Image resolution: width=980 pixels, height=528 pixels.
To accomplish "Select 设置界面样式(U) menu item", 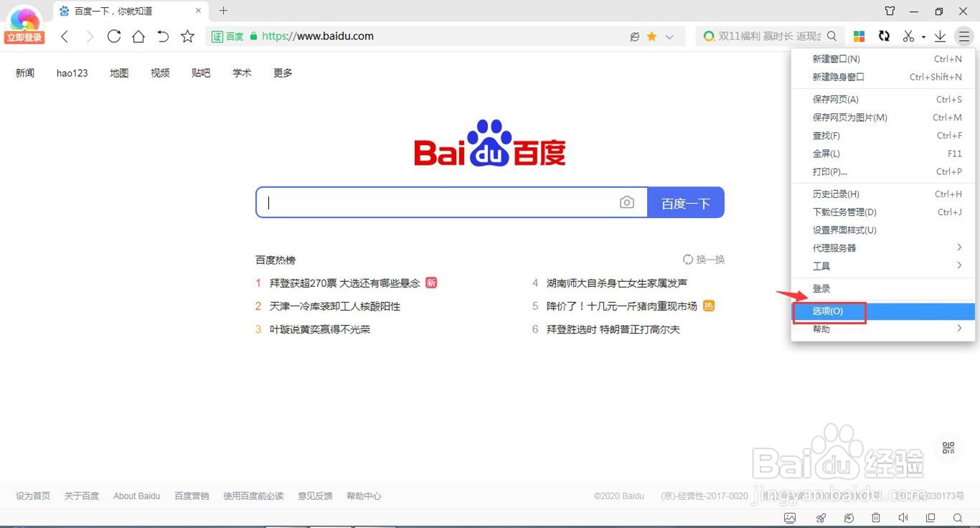I will (883, 230).
